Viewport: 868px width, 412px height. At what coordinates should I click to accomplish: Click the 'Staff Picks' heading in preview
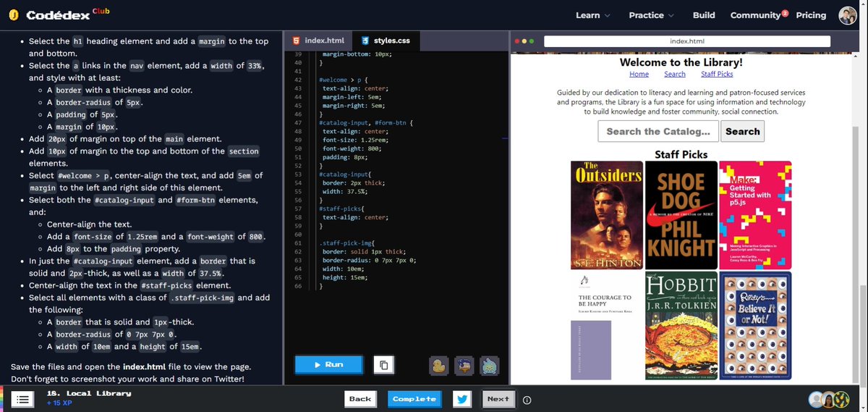(681, 154)
